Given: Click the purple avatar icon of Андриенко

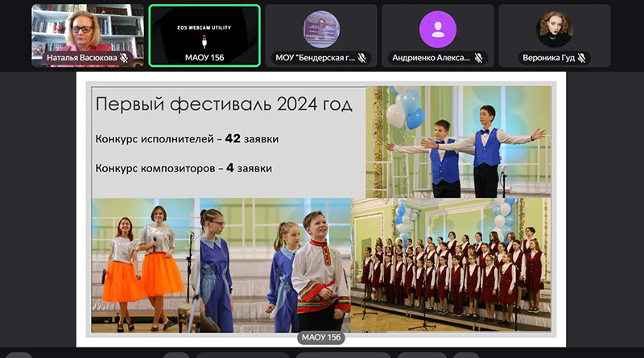Looking at the screenshot, I should pos(438,30).
